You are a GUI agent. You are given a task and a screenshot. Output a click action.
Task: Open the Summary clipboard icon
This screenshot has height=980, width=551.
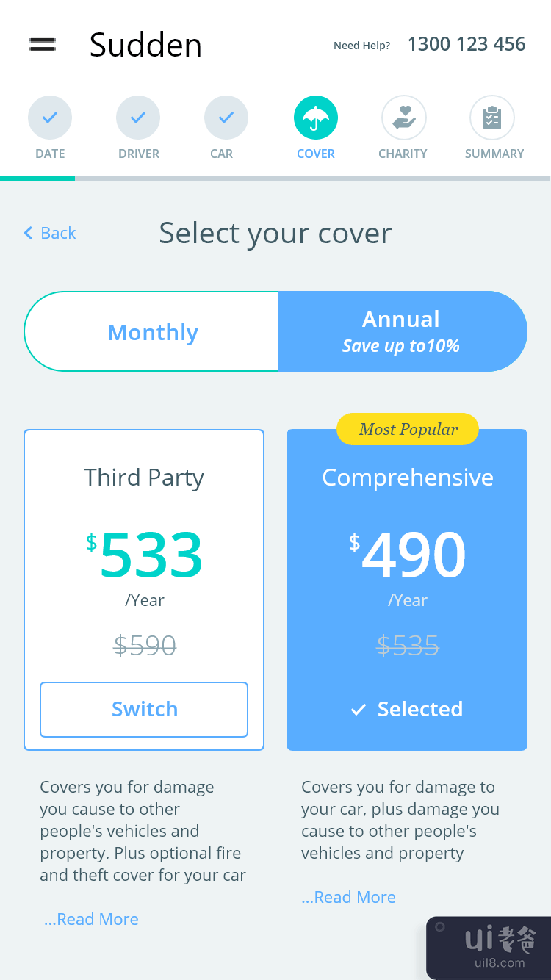click(492, 118)
